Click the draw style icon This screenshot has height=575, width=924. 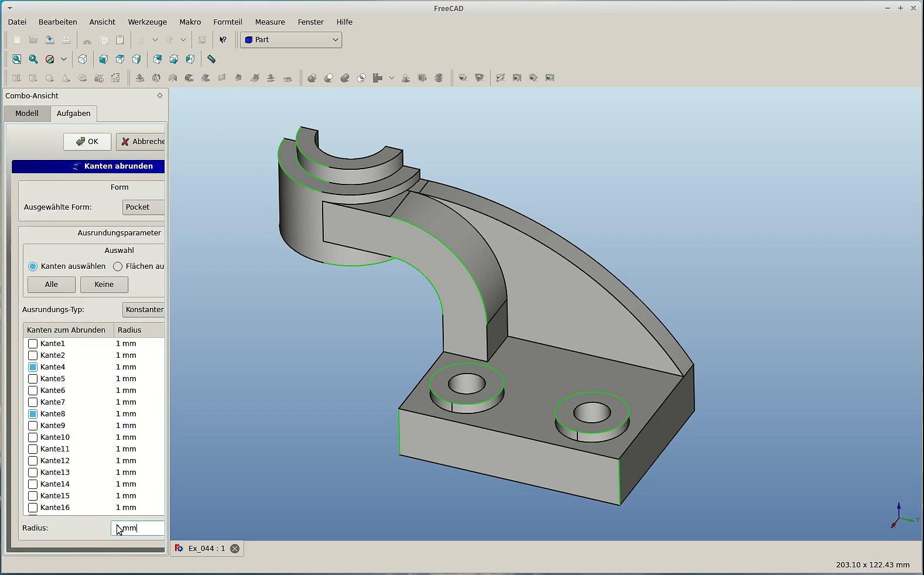[x=50, y=59]
